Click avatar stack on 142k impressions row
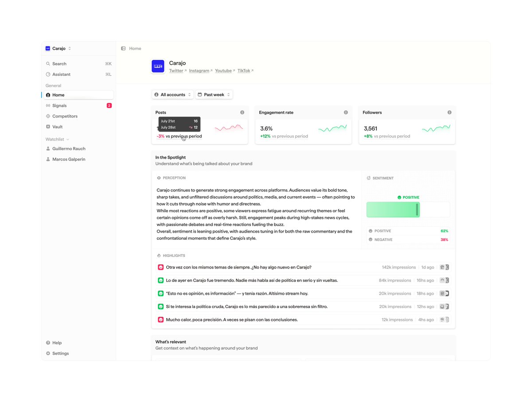This screenshot has width=532, height=402. (444, 267)
